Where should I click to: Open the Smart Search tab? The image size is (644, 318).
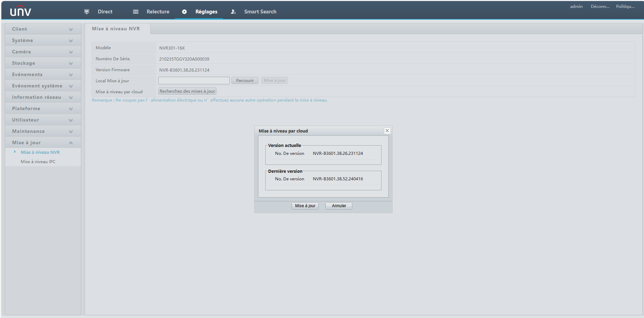tap(260, 12)
